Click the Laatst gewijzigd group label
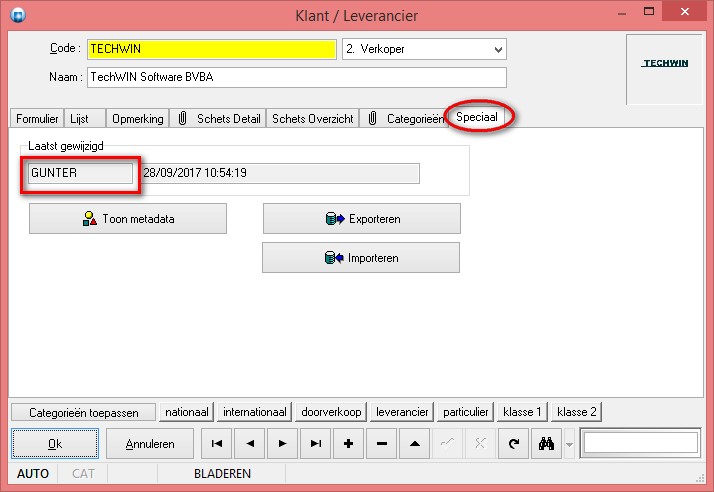 click(x=66, y=146)
